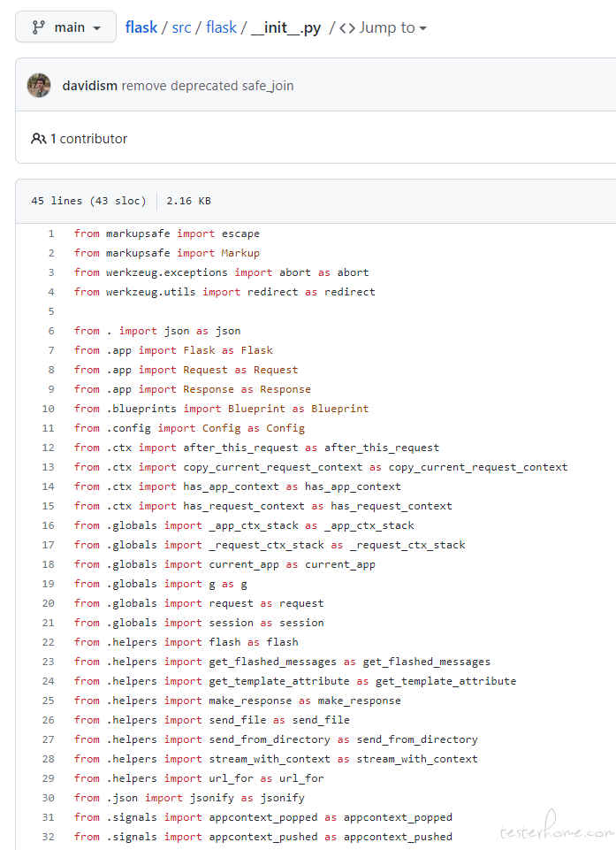616x850 pixels.
Task: Open the main branch selector dropdown
Action: point(65,27)
